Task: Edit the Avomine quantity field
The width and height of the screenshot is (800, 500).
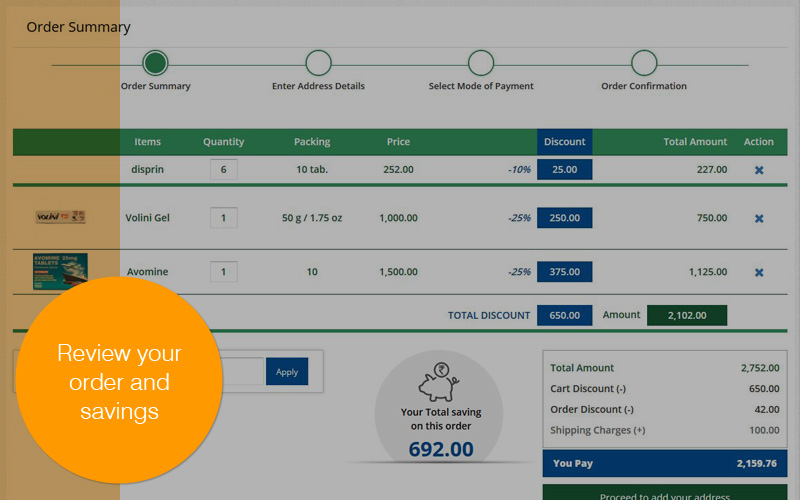Action: click(x=223, y=272)
